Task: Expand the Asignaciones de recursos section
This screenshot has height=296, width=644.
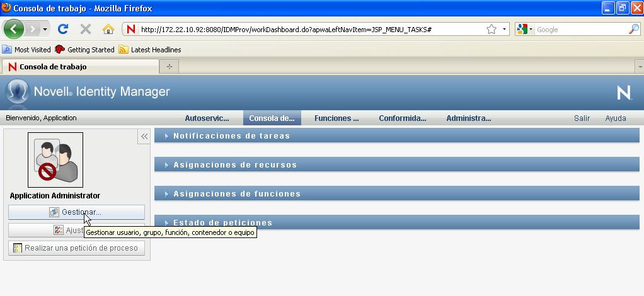Action: pyautogui.click(x=397, y=165)
